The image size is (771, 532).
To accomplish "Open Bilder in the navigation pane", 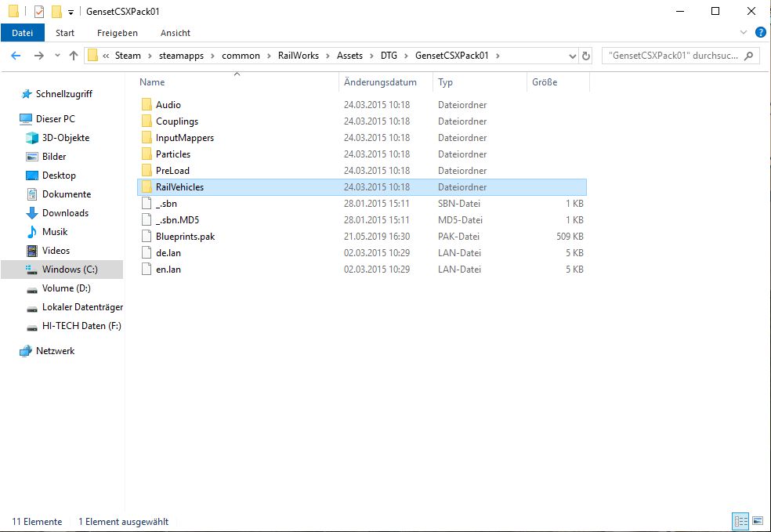I will coord(53,157).
